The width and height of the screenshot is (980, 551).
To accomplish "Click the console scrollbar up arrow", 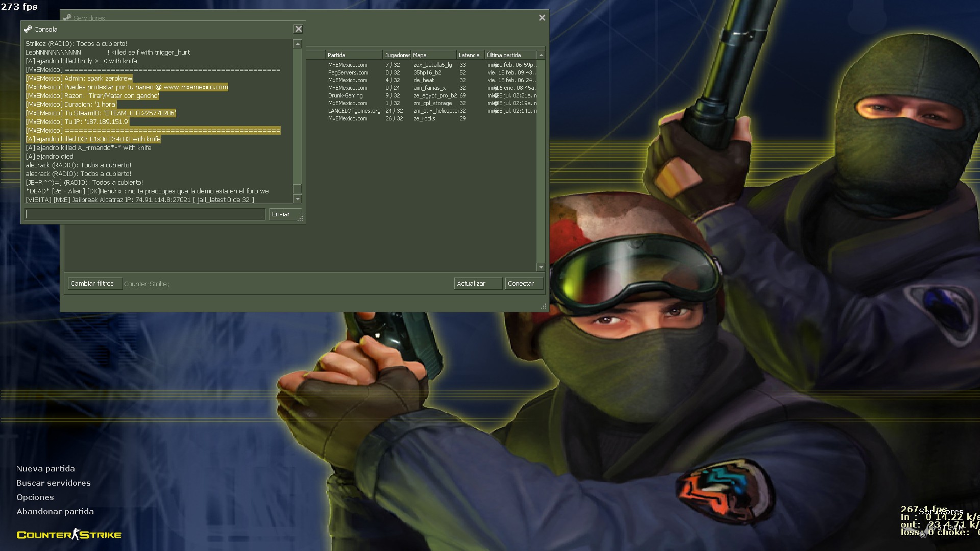I will point(298,44).
